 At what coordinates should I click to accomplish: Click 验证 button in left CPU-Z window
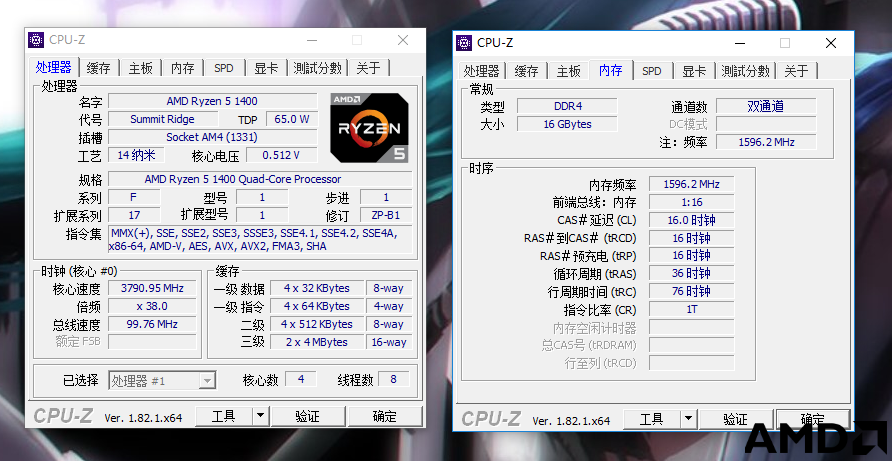pos(308,417)
